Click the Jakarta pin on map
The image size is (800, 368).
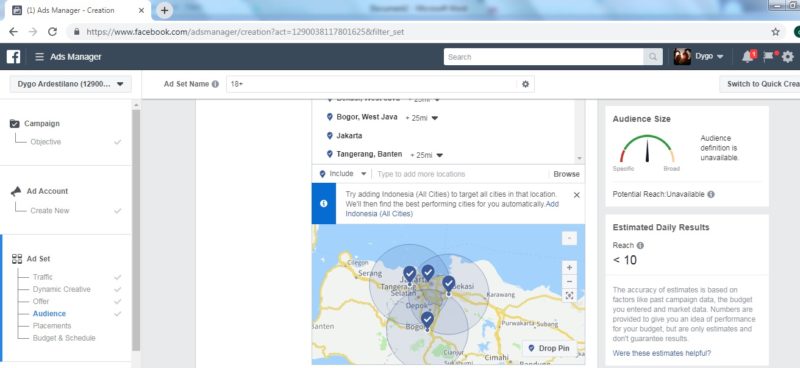[x=428, y=273]
